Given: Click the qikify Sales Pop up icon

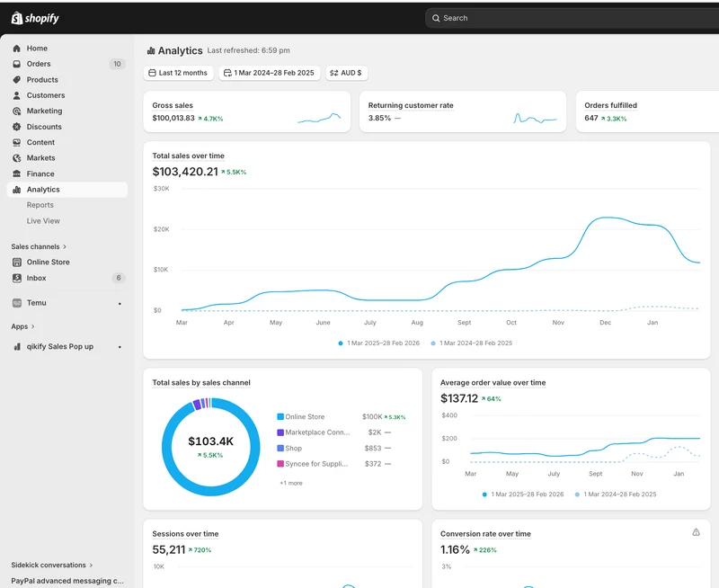Looking at the screenshot, I should pos(17,346).
